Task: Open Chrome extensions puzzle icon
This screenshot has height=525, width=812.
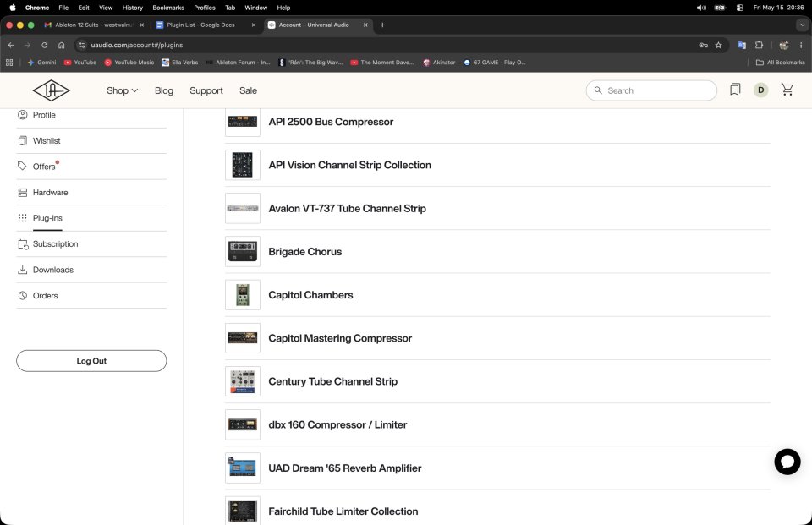Action: [x=759, y=45]
